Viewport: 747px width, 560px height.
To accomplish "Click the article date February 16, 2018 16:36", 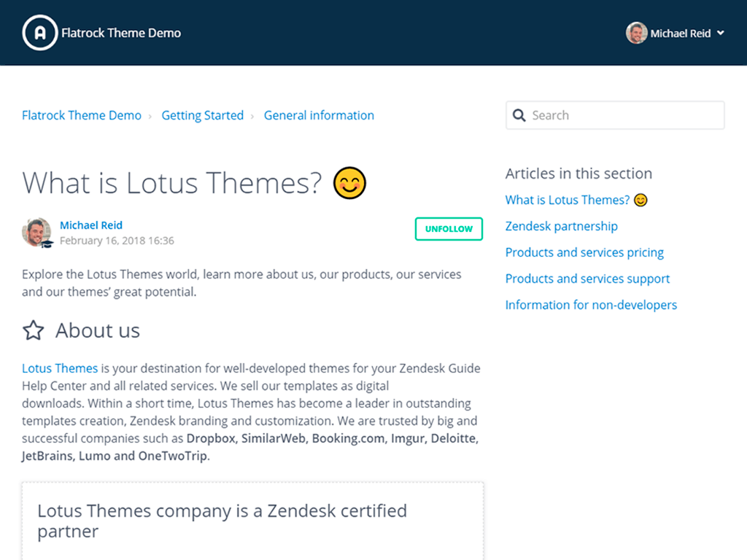I will tap(117, 241).
